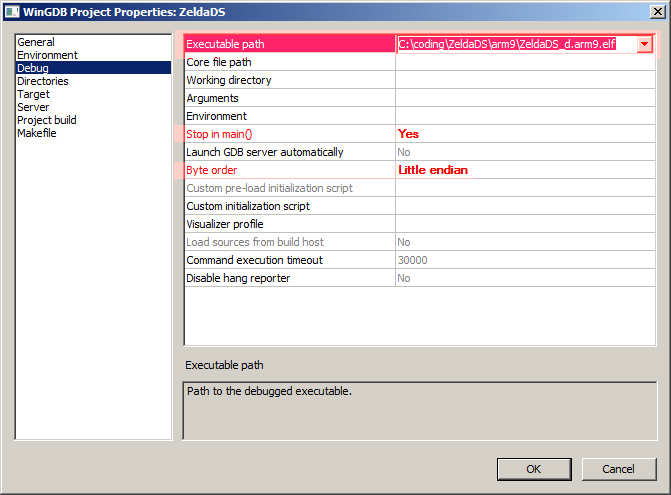Click the Working directory value cell
The height and width of the screenshot is (495, 671).
526,80
